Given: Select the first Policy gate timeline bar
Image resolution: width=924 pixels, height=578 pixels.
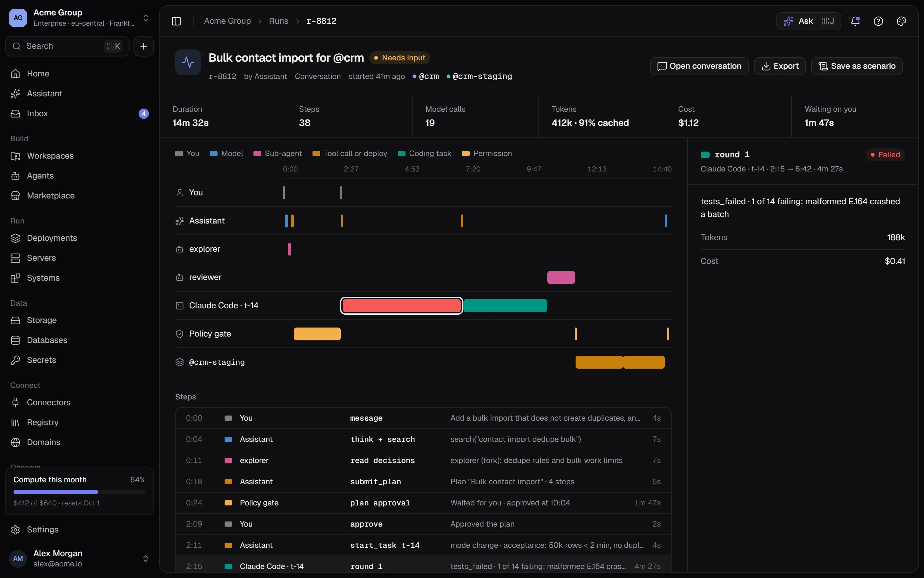Looking at the screenshot, I should click(317, 334).
